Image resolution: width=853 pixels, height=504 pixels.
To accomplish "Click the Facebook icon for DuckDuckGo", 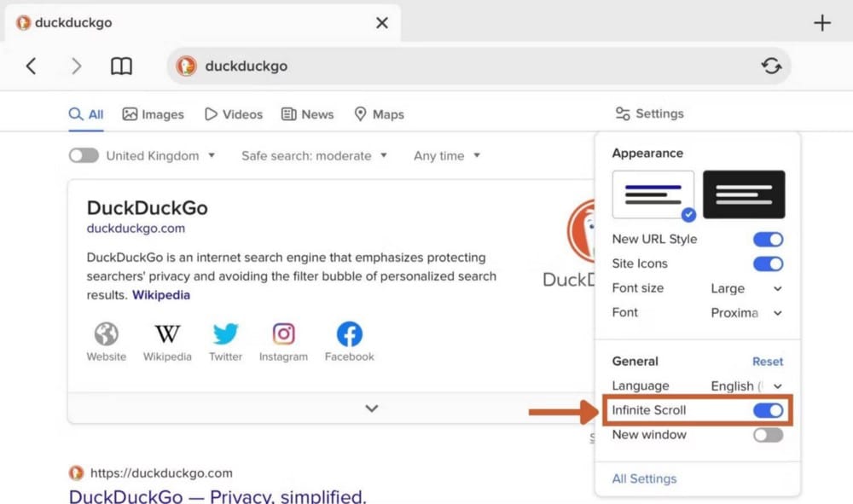I will [349, 333].
